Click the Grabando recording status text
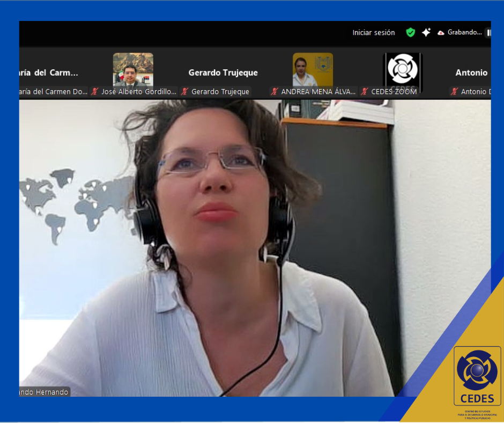Image resolution: width=504 pixels, height=423 pixels. [x=464, y=33]
